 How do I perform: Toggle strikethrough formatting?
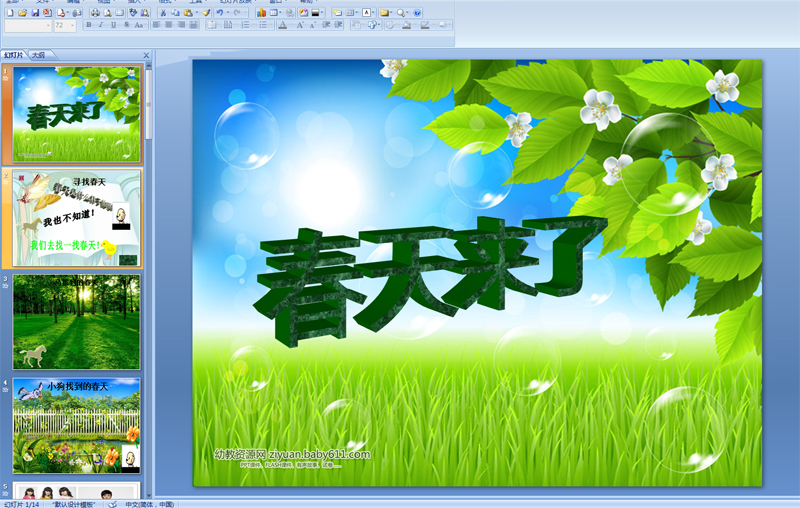tap(126, 25)
